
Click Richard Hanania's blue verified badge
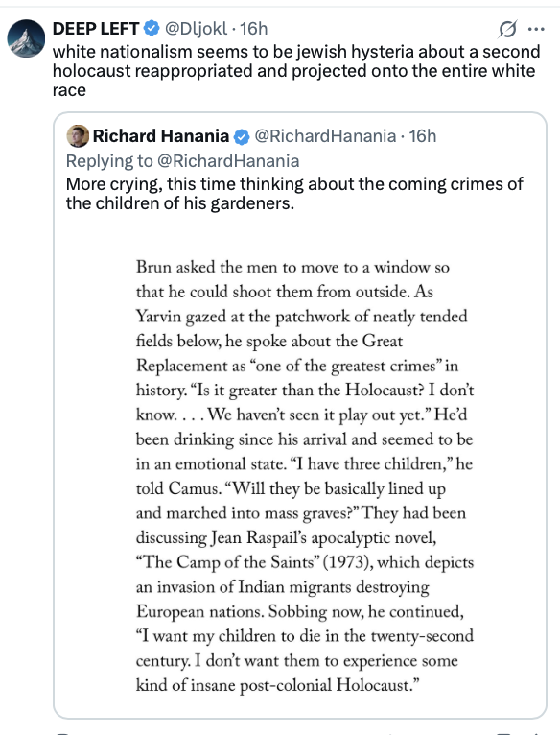(x=242, y=136)
